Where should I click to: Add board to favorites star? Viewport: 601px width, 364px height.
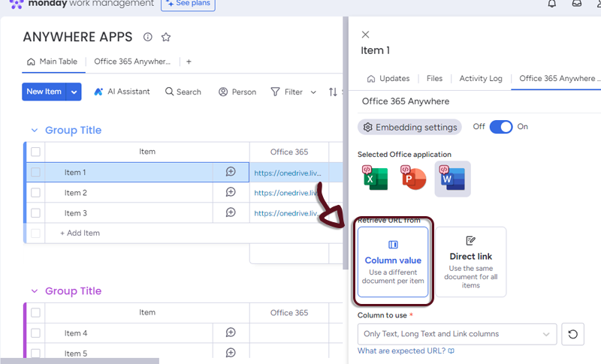tap(166, 38)
